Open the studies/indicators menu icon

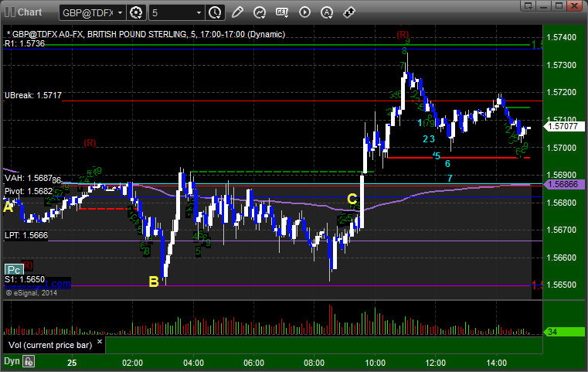pyautogui.click(x=260, y=12)
